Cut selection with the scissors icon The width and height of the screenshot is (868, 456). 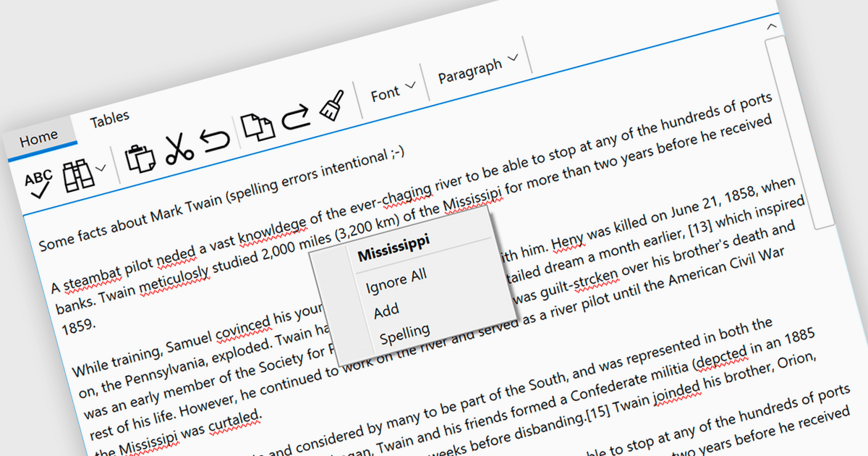pos(179,148)
